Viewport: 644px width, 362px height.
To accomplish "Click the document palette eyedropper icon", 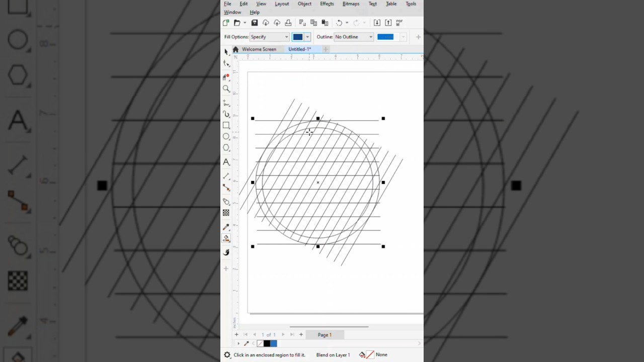I will point(246,343).
